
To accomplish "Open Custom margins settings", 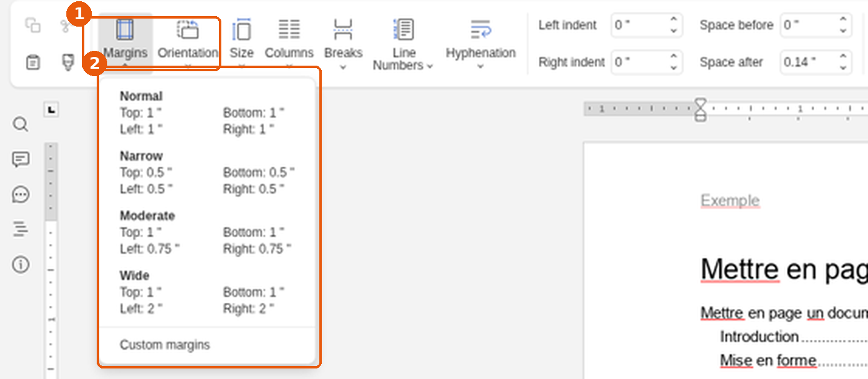I will tap(207, 345).
